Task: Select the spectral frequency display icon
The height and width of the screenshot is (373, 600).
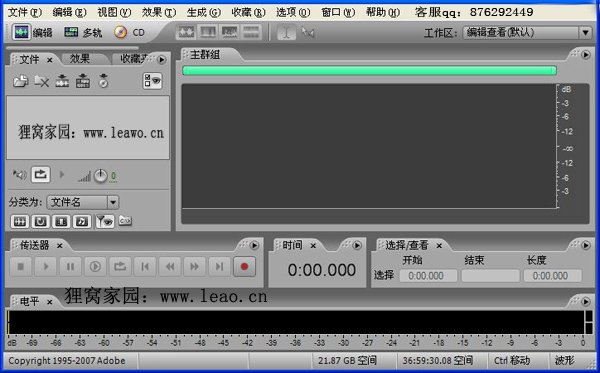Action: pos(208,32)
